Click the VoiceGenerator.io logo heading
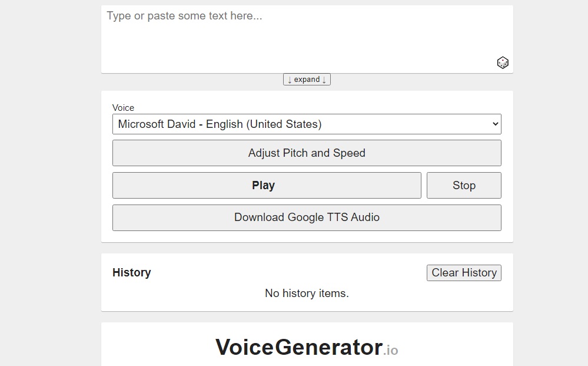Screen dimensions: 588x366 pyautogui.click(x=307, y=347)
